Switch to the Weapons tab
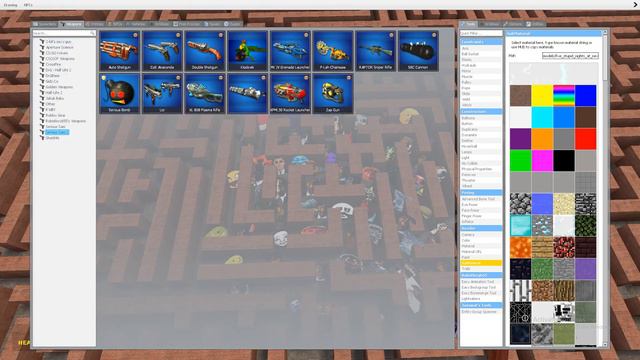Viewport: 640px width, 360px height. pyautogui.click(x=71, y=24)
